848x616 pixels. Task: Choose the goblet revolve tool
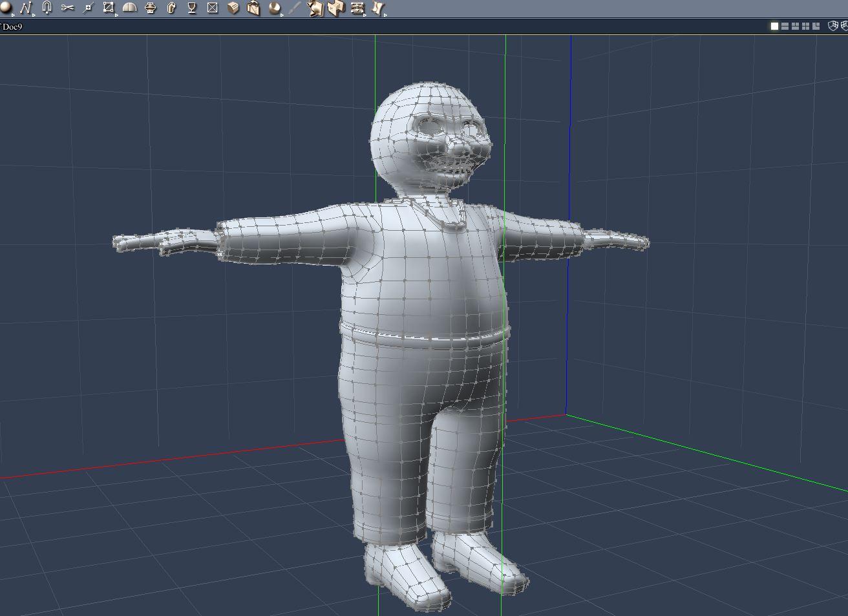(x=192, y=8)
